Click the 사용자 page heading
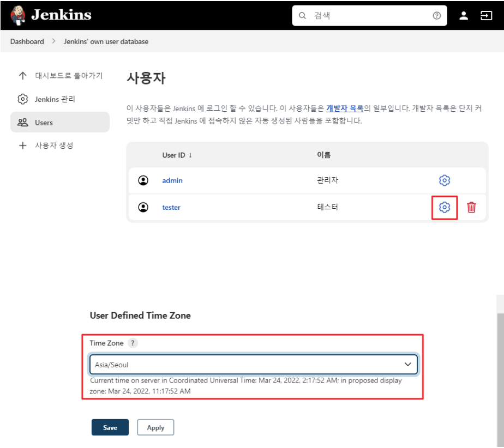This screenshot has width=504, height=448. coord(146,78)
